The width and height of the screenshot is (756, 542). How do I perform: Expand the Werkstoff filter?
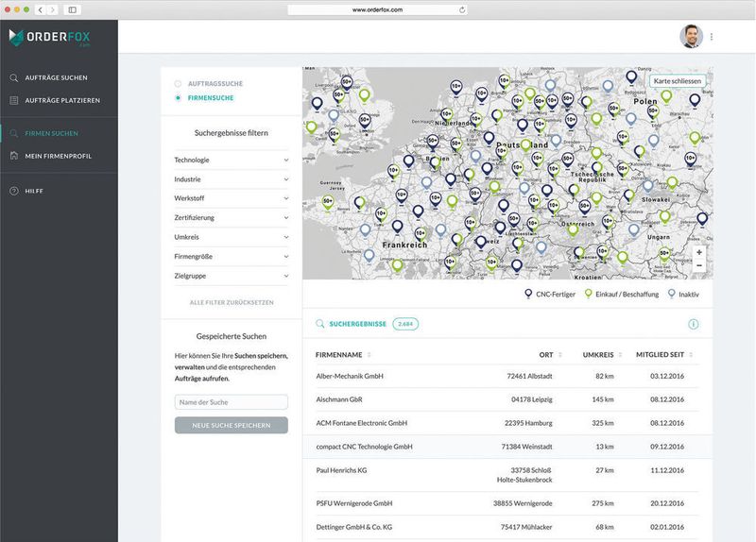point(231,198)
